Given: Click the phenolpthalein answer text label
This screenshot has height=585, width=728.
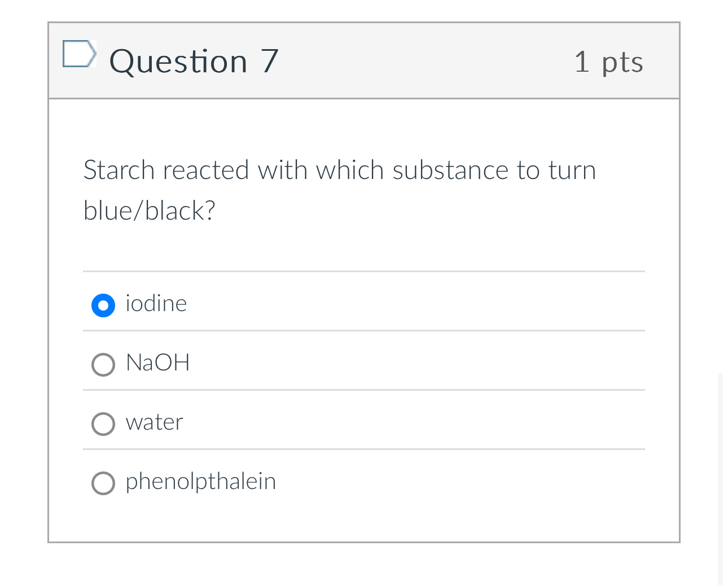Looking at the screenshot, I should tap(200, 482).
